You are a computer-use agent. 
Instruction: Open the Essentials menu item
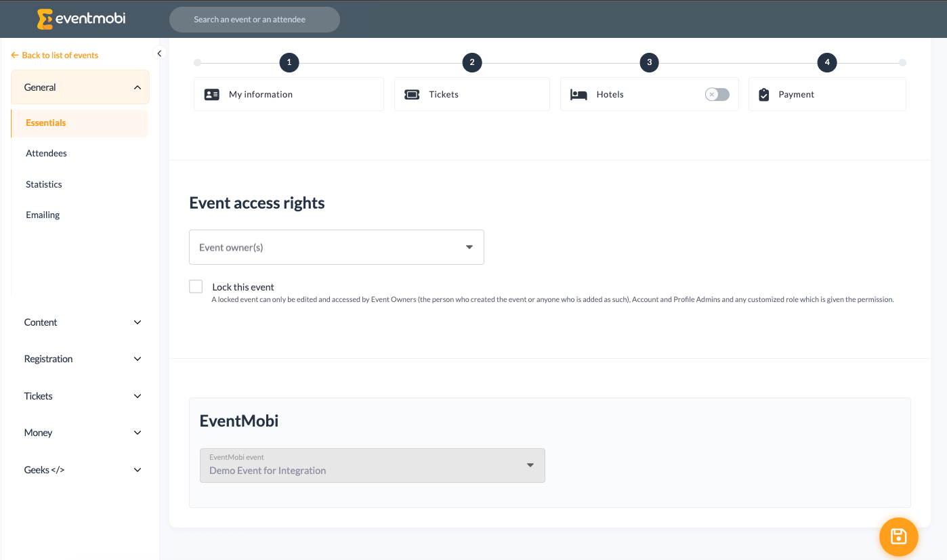(45, 123)
